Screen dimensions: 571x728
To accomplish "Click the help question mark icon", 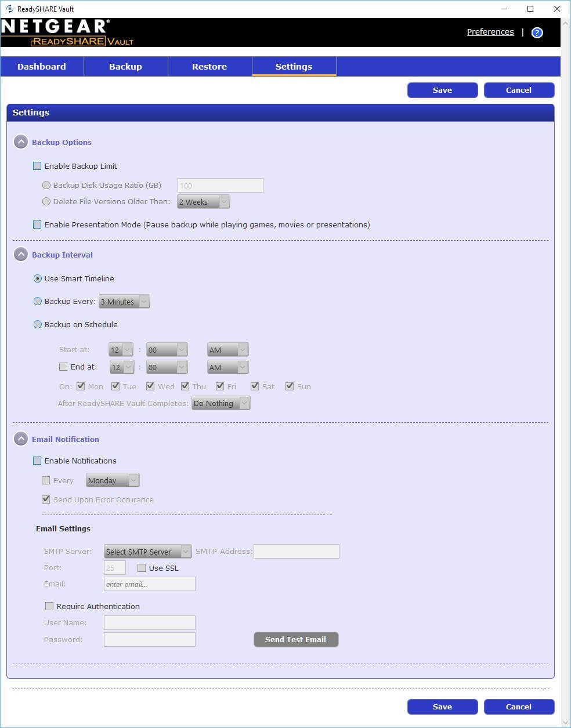I will pyautogui.click(x=537, y=32).
